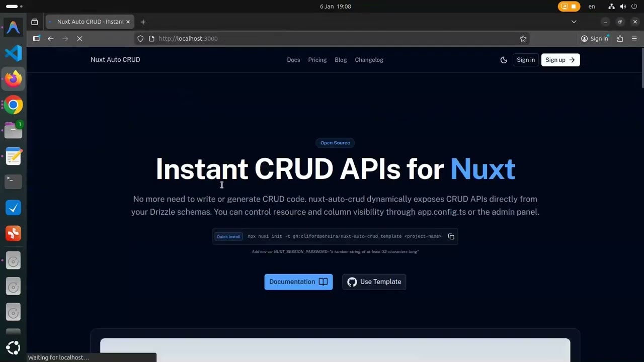The image size is (644, 362).
Task: Open the Terminal from the dock
Action: [x=14, y=182]
